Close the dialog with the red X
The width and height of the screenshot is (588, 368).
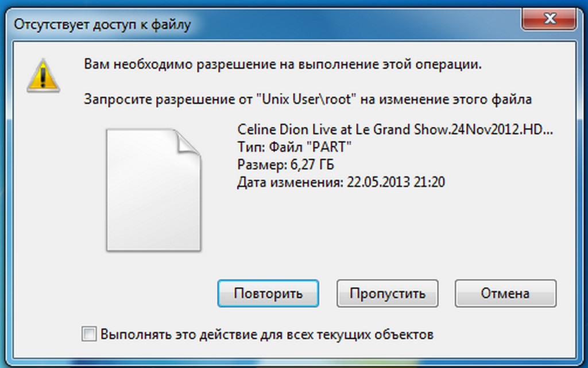549,18
